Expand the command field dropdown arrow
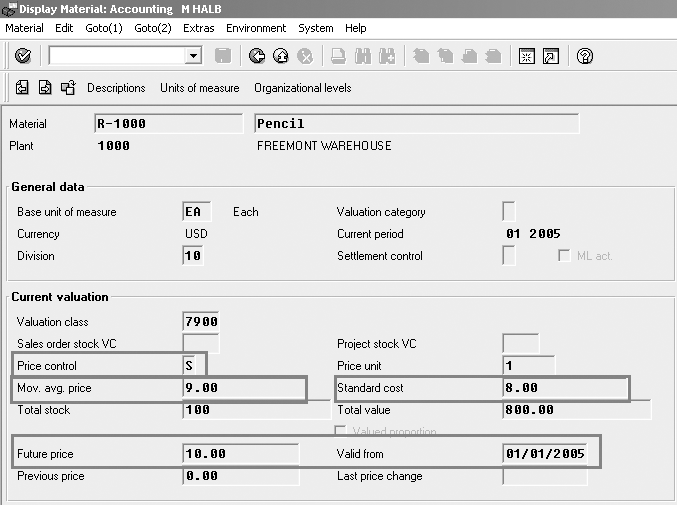The width and height of the screenshot is (677, 505). point(194,56)
